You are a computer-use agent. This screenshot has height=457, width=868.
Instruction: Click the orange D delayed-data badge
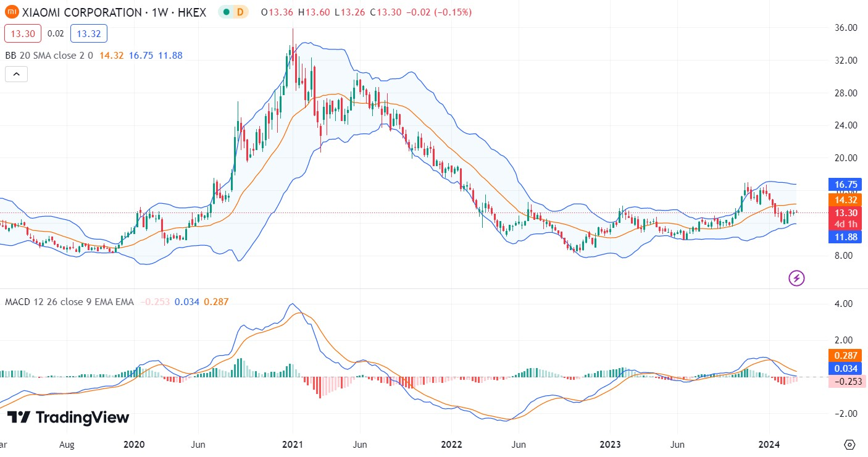(240, 12)
